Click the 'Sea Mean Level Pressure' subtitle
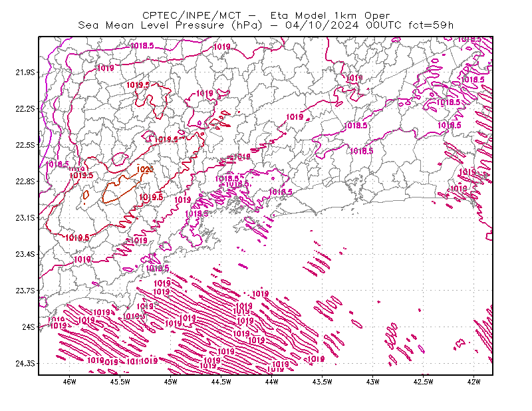Viewport: 532px width, 411px height. (151, 25)
